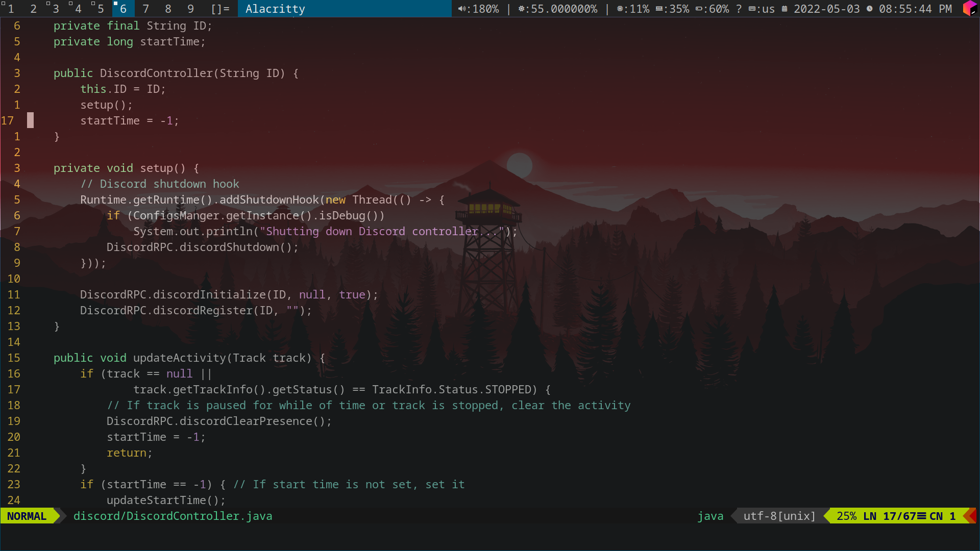Click the CN 1 column indicator
The image size is (980, 551).
point(942,516)
